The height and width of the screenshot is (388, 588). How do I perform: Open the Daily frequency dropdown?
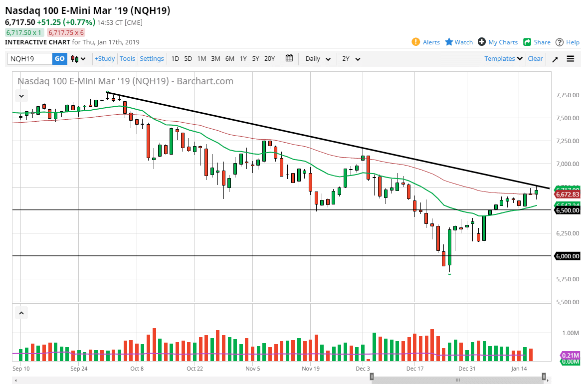click(317, 58)
